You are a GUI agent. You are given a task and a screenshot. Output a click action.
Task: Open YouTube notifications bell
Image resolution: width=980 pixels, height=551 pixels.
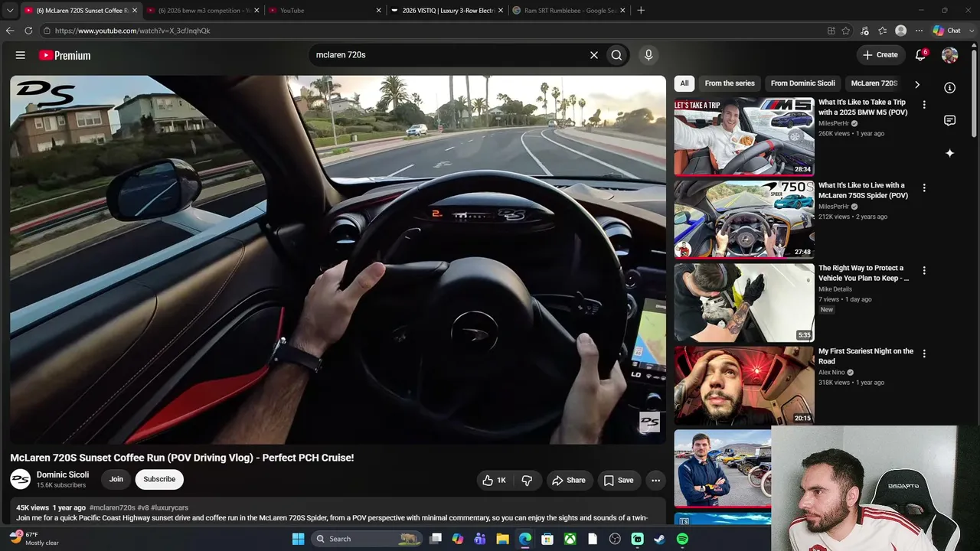pyautogui.click(x=920, y=55)
